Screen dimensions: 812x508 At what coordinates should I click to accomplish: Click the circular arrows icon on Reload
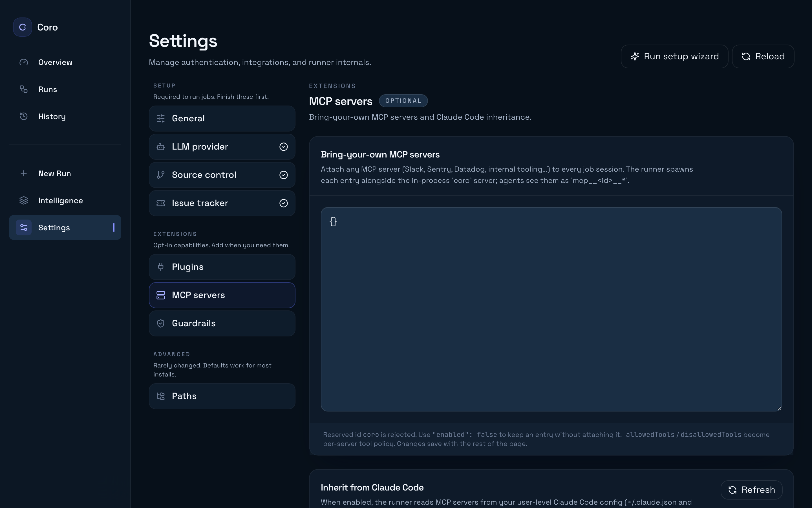(x=746, y=56)
